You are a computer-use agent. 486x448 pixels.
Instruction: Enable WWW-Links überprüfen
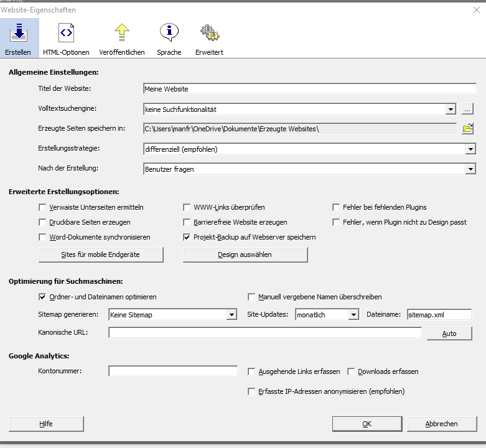coord(187,207)
